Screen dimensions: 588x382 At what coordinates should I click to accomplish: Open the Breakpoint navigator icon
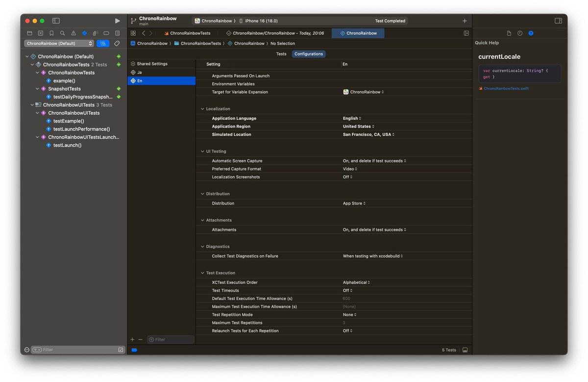click(106, 33)
